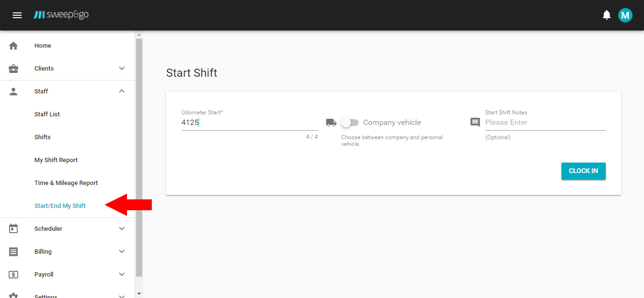Open the Staff List page
This screenshot has width=644, height=298.
[47, 114]
